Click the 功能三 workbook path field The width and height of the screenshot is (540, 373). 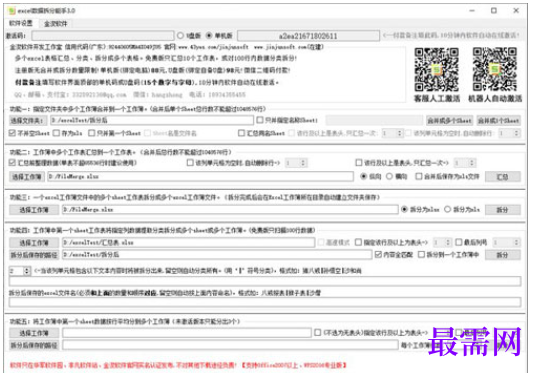(x=230, y=210)
